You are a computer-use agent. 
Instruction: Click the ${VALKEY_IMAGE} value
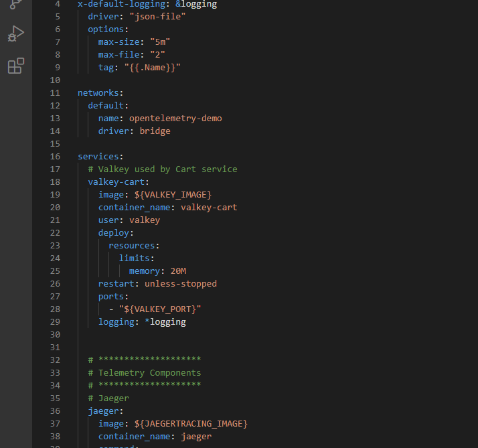tap(173, 194)
